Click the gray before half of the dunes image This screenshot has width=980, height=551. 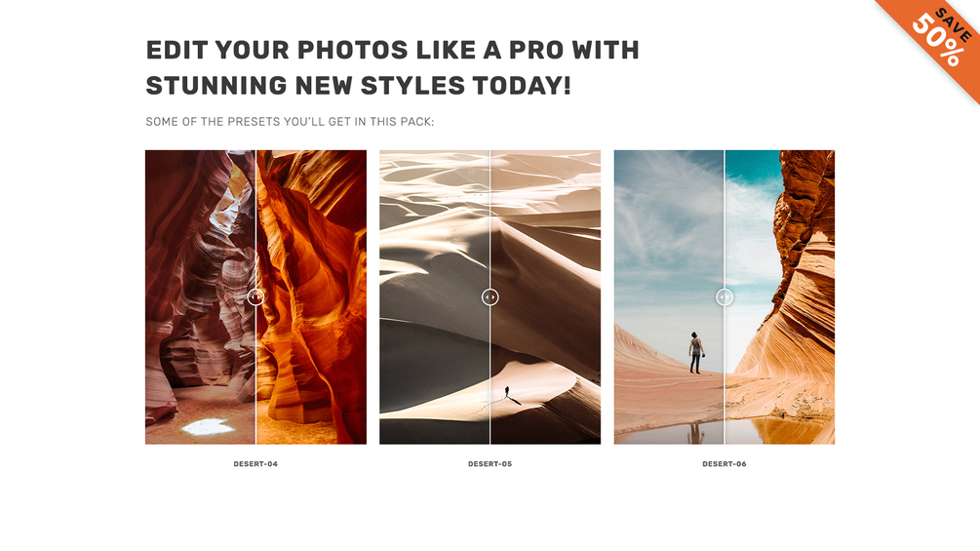pyautogui.click(x=434, y=297)
